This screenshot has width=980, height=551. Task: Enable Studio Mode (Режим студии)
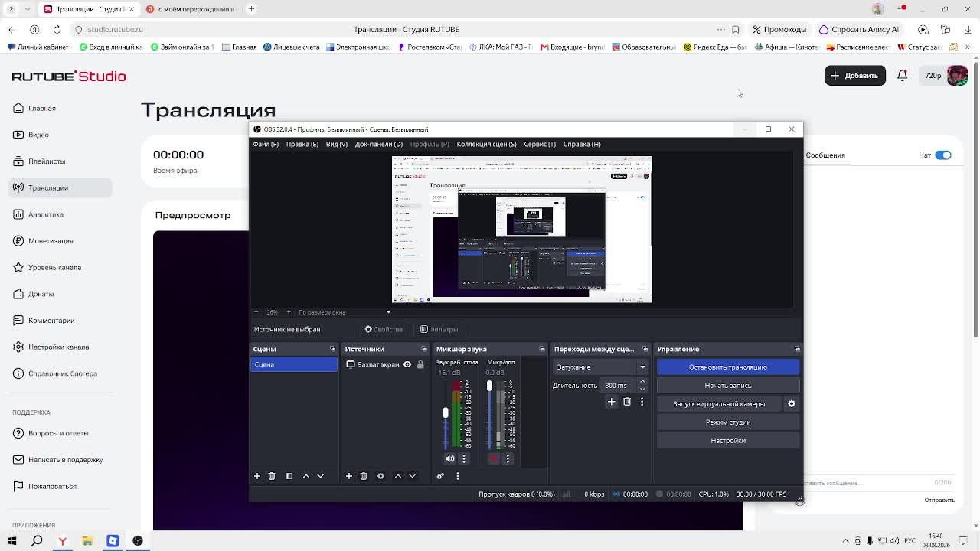pos(728,422)
